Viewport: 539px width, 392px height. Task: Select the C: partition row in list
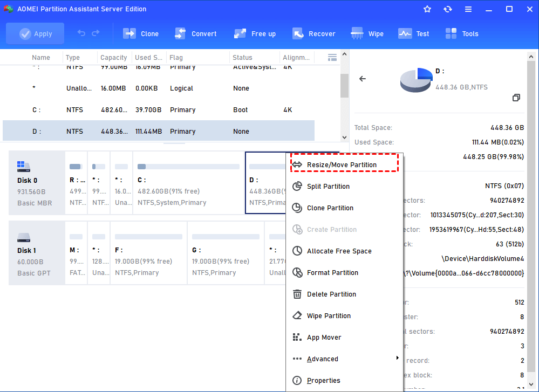[159, 110]
